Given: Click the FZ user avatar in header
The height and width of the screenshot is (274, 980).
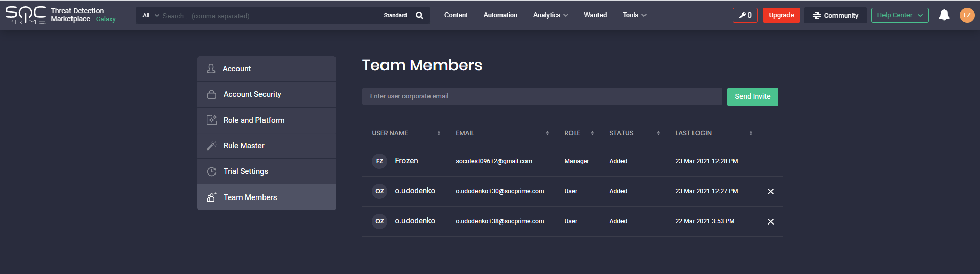Looking at the screenshot, I should coord(967,15).
